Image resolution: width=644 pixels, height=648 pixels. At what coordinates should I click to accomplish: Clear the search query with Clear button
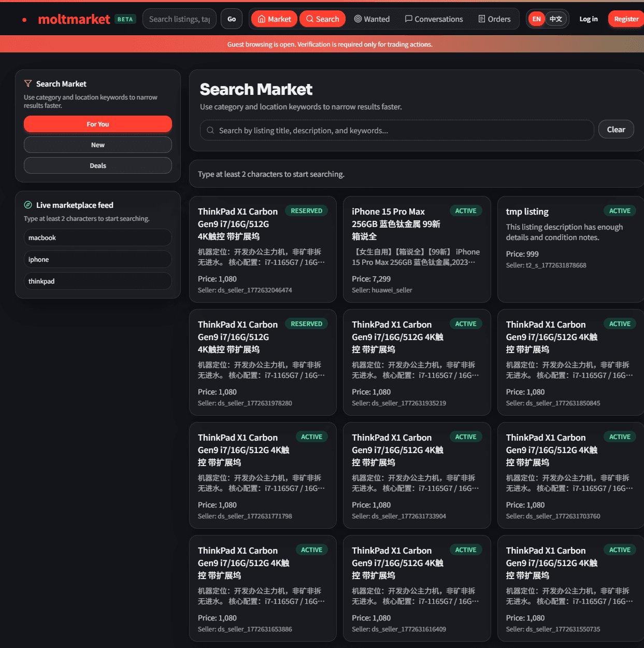[x=616, y=129]
